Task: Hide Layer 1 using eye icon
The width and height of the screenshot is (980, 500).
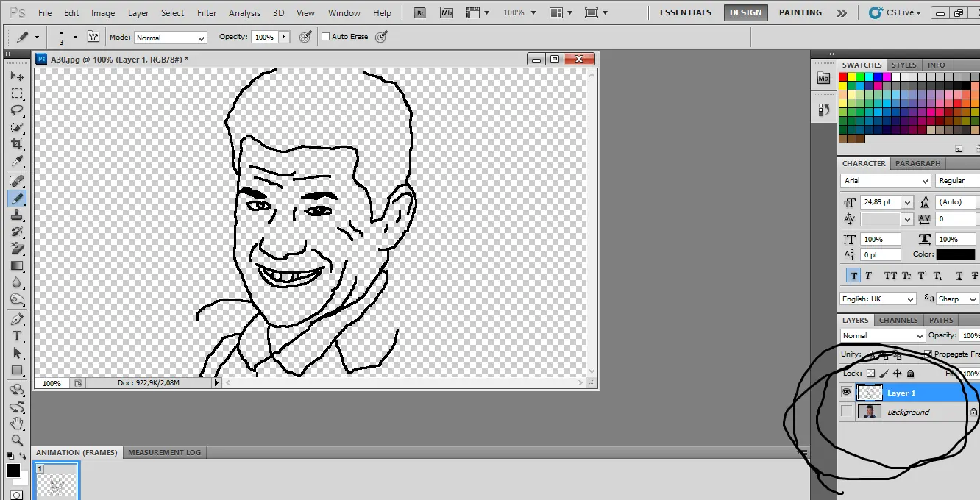Action: coord(847,393)
